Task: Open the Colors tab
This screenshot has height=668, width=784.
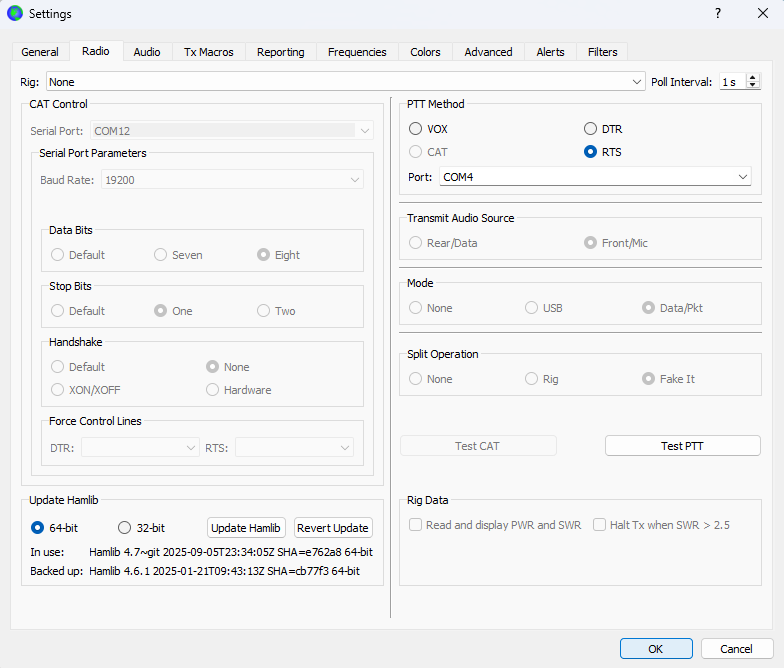Action: pyautogui.click(x=425, y=52)
